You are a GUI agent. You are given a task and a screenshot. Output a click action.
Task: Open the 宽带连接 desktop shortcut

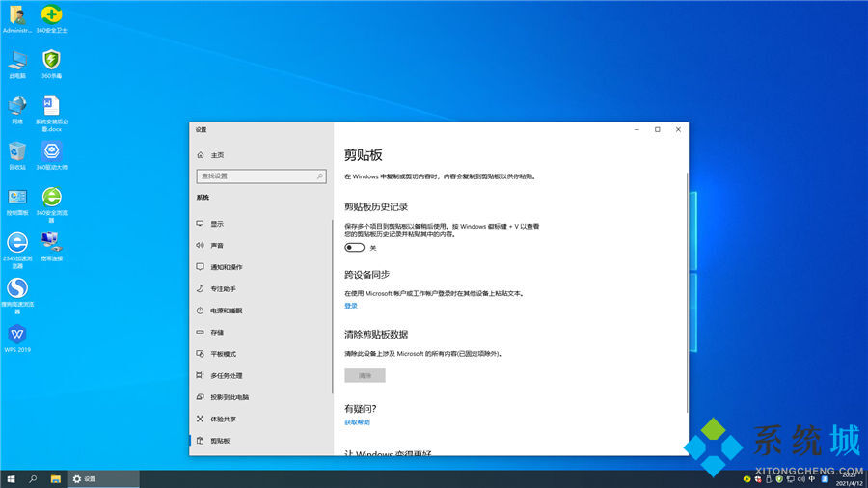coord(51,247)
